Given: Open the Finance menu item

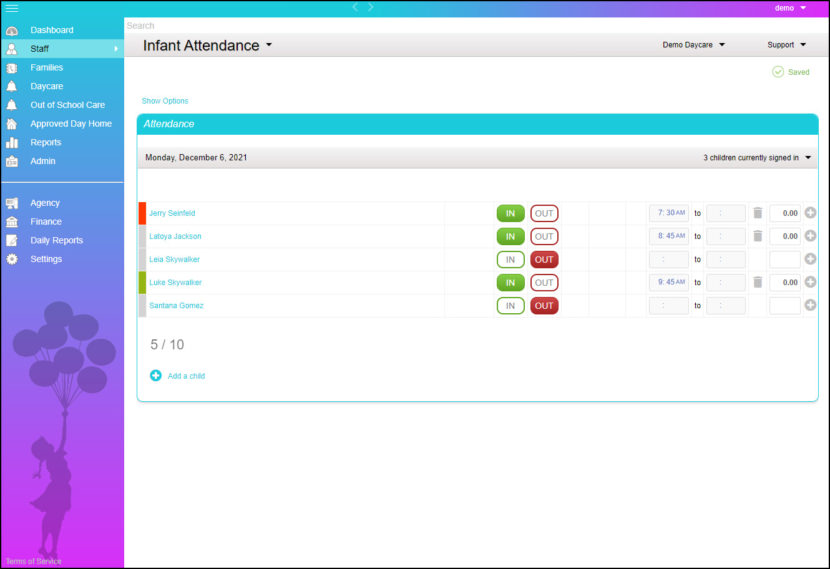Looking at the screenshot, I should coord(46,221).
